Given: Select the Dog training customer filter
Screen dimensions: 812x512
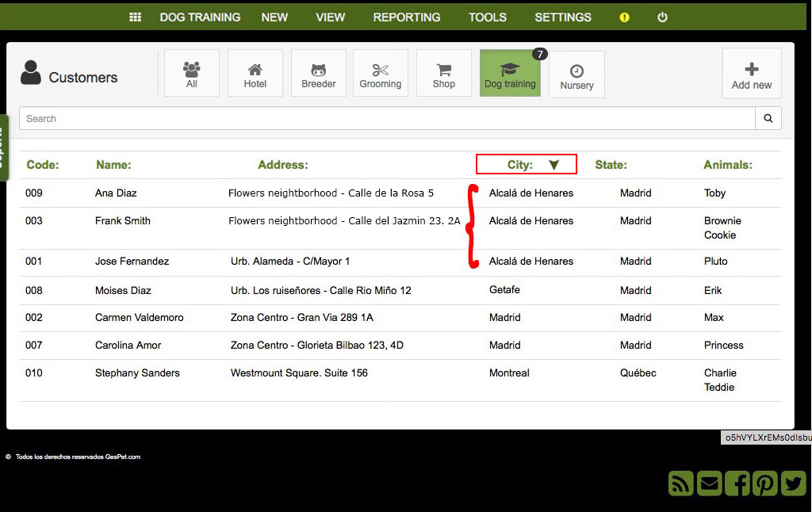Looking at the screenshot, I should (x=510, y=73).
